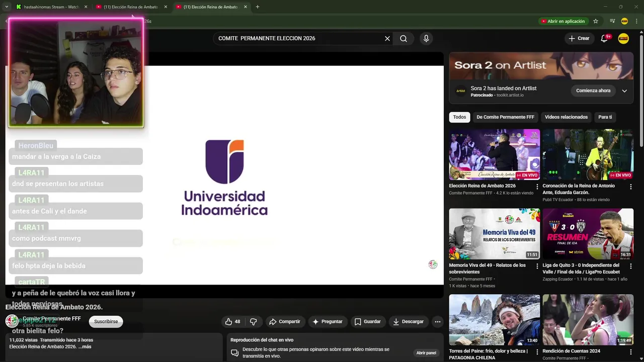Screen dimensions: 644x362
Task: Click the Preguntar button
Action: (327, 322)
